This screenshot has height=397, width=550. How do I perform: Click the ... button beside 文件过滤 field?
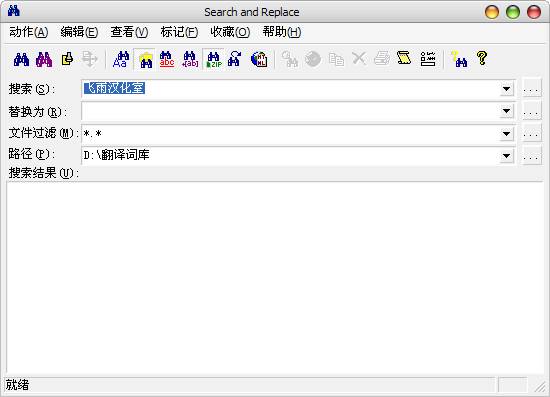pyautogui.click(x=531, y=134)
